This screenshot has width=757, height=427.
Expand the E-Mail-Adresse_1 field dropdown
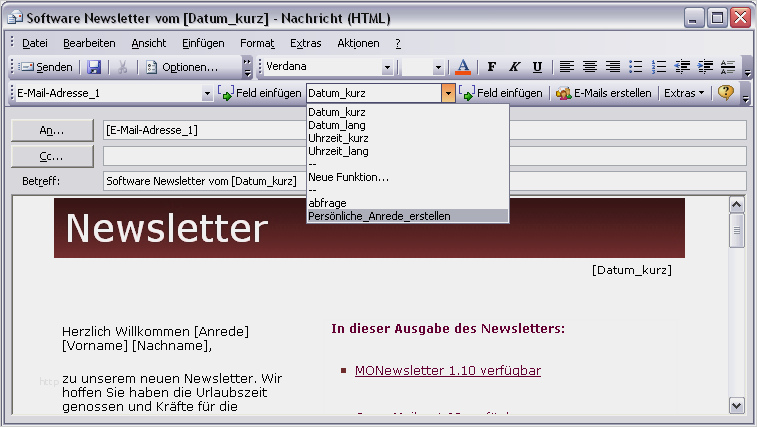click(x=207, y=93)
